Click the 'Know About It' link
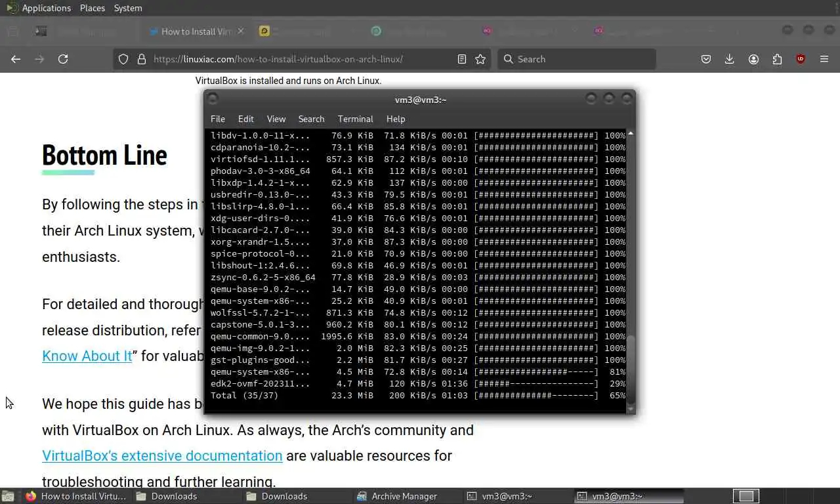 point(87,356)
